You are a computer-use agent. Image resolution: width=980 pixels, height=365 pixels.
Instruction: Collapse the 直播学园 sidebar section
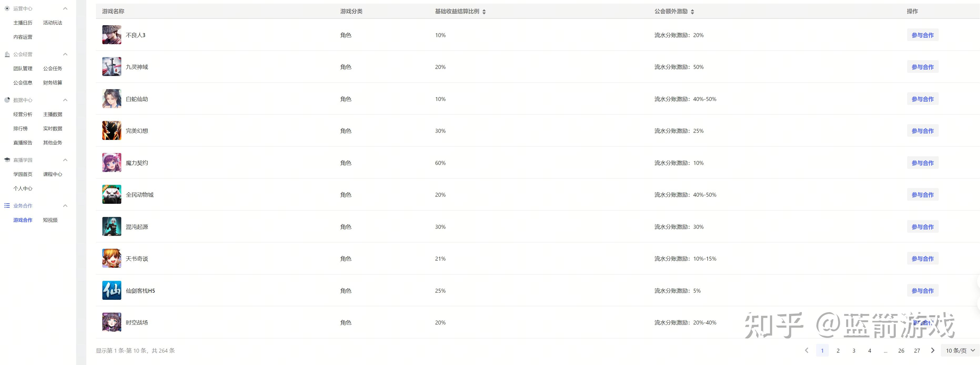click(65, 160)
